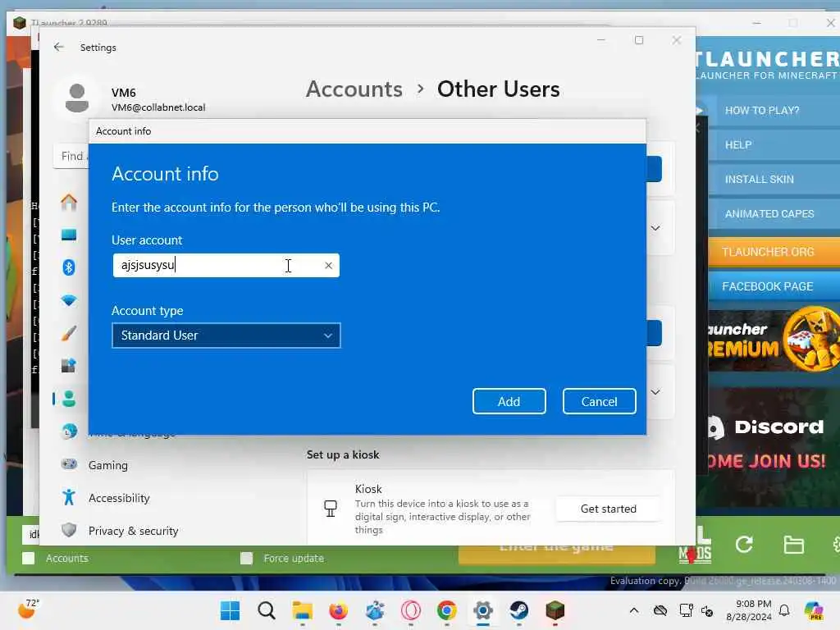The image size is (840, 630).
Task: Show hidden system tray icons
Action: pyautogui.click(x=634, y=610)
